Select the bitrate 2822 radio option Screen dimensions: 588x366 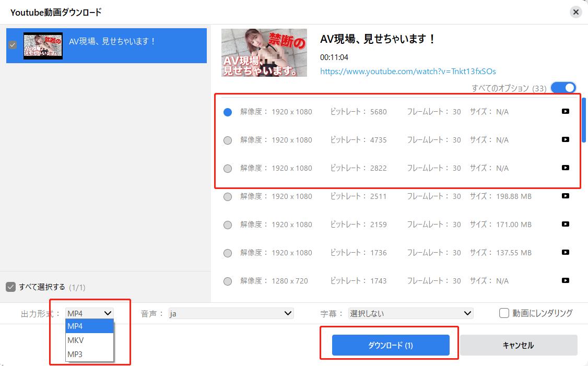[228, 168]
